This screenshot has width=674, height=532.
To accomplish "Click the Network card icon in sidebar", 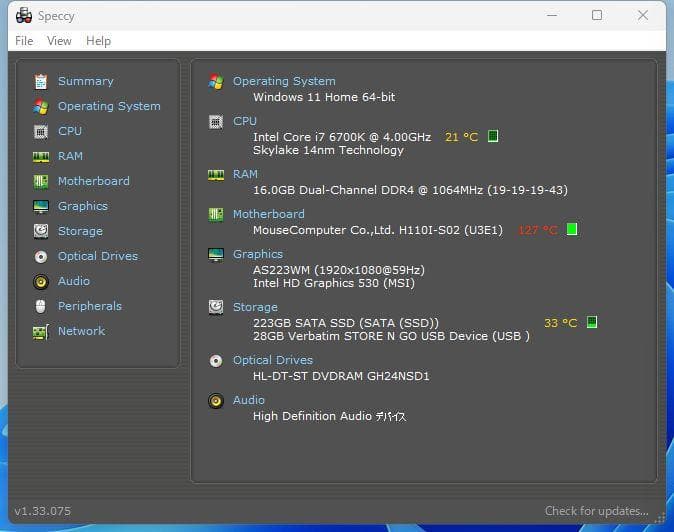I will 41,332.
